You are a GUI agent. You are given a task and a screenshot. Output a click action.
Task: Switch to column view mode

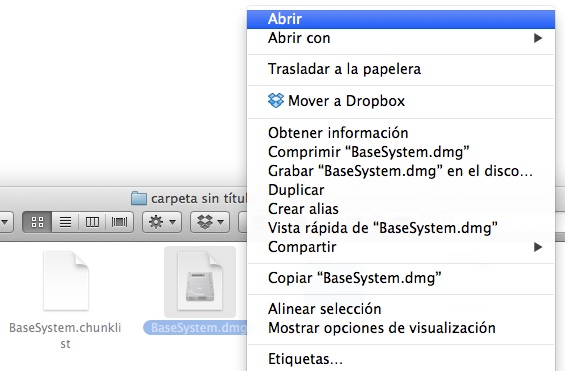[92, 222]
